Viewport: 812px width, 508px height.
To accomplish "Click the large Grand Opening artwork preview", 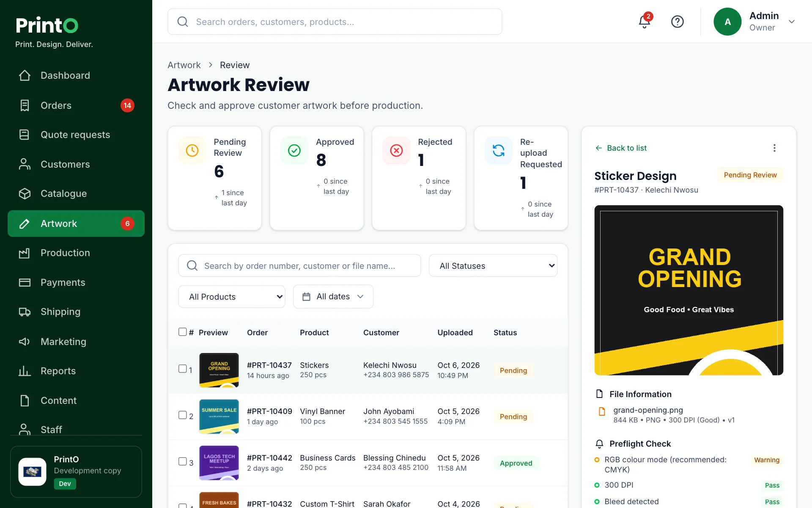I will click(x=689, y=290).
